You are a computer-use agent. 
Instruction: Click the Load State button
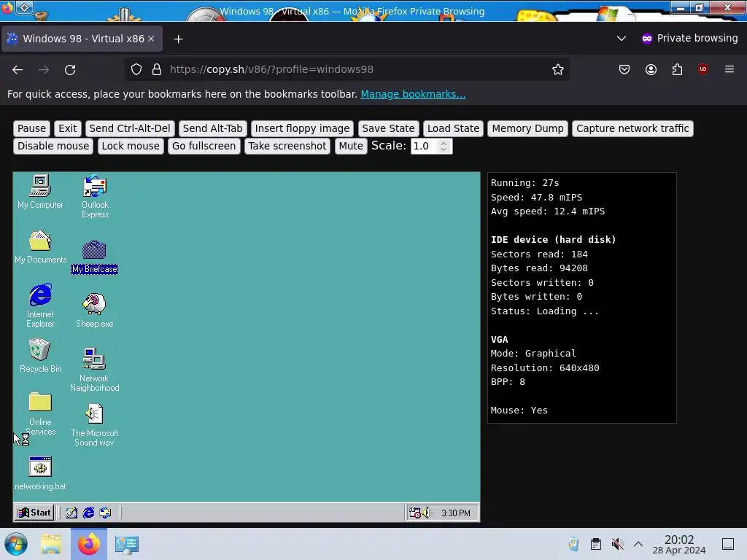(453, 128)
